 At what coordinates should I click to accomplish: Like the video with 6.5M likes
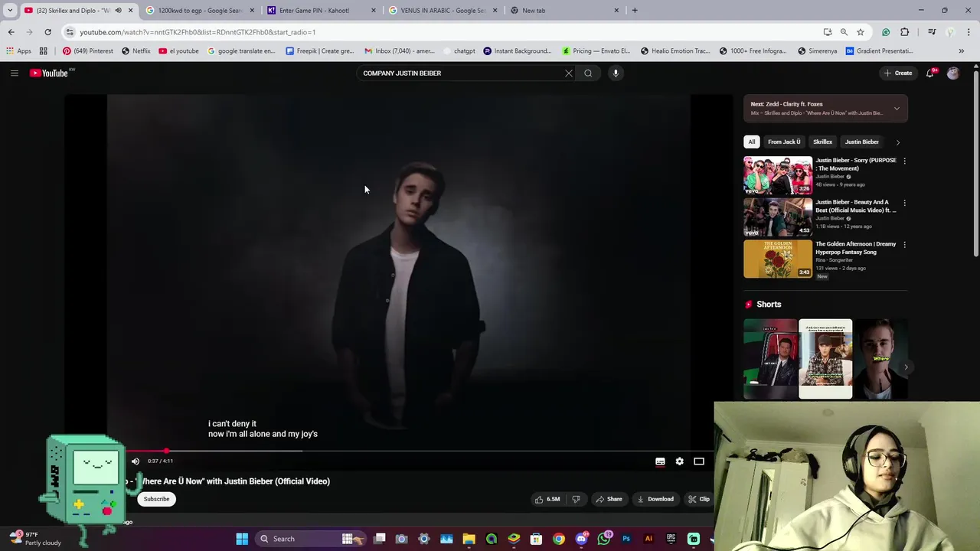pyautogui.click(x=547, y=499)
